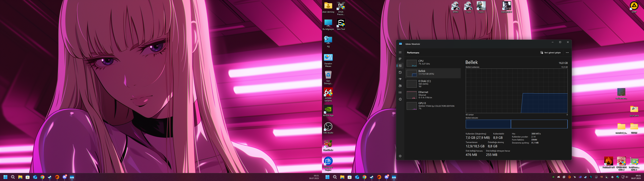Select the 'Denetim Masası' desktop icon
Image resolution: width=644 pixels, height=181 pixels.
(x=328, y=61)
